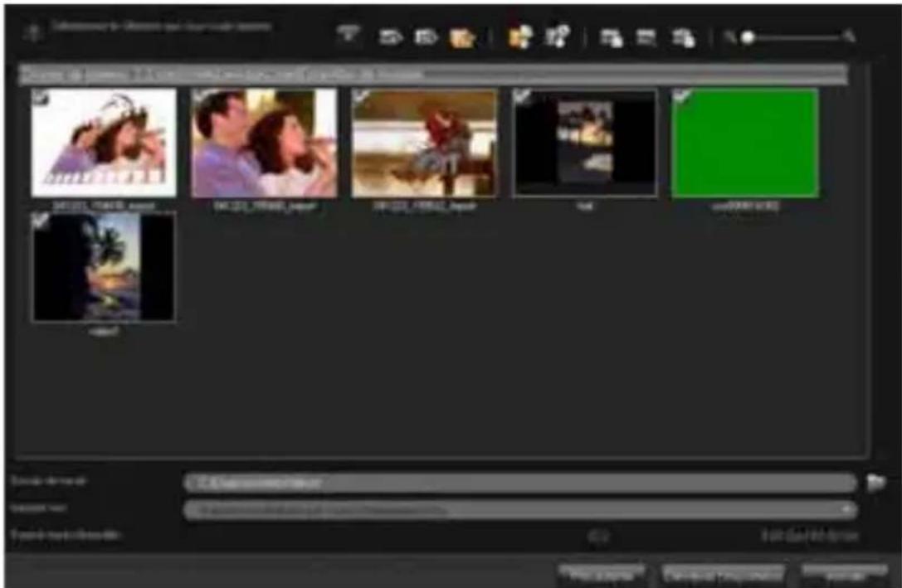The image size is (902, 588).
Task: Click the zoom-in magnifier at the slider's far end
Action: 849,36
